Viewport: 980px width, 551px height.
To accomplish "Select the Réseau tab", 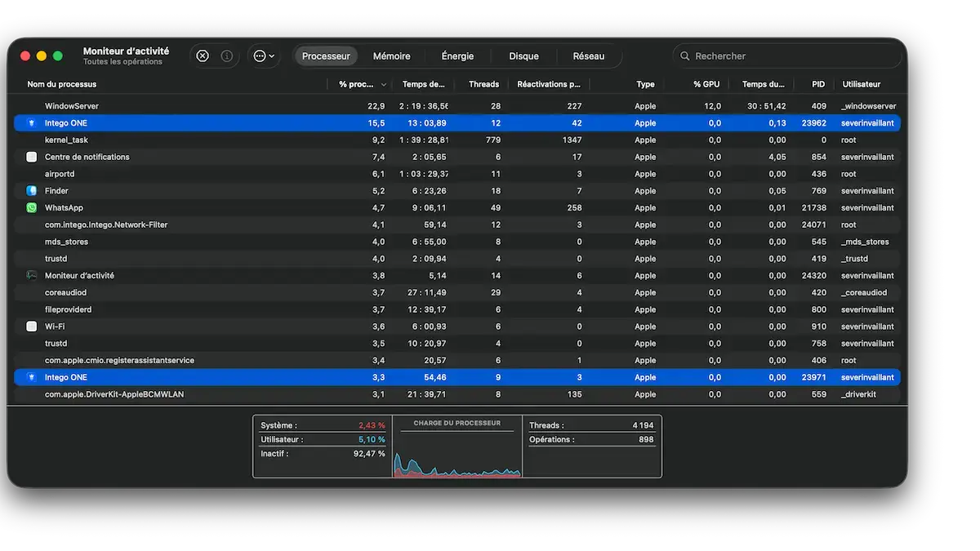I will tap(588, 56).
